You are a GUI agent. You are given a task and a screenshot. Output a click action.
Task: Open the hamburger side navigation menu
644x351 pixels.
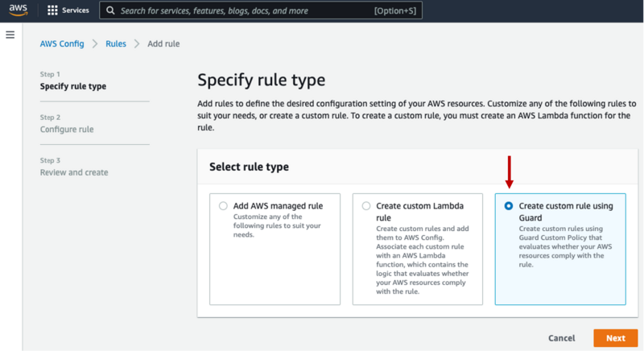pyautogui.click(x=10, y=35)
